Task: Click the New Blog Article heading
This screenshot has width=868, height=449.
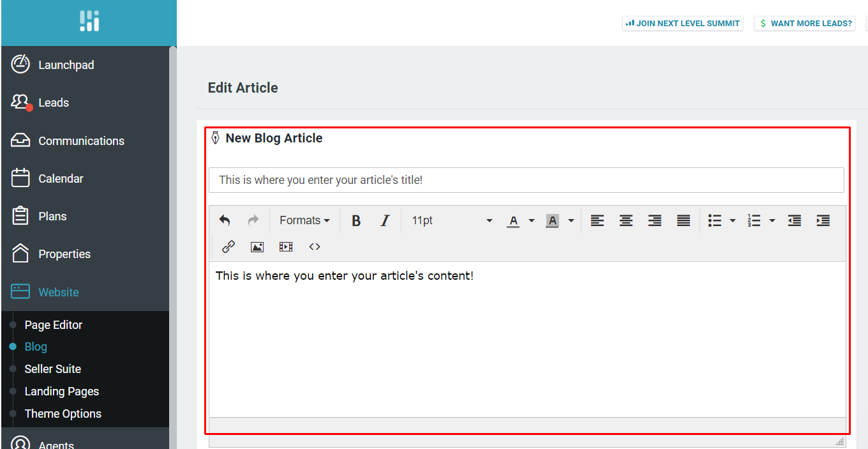Action: [x=274, y=138]
